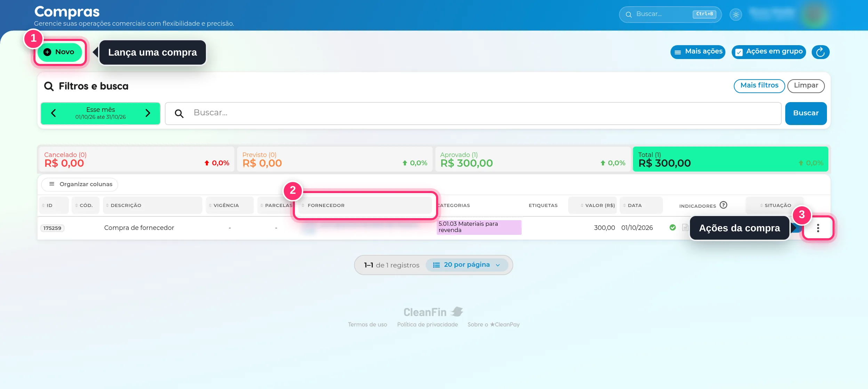Sort by the DATA column header
The width and height of the screenshot is (868, 389).
tap(641, 205)
